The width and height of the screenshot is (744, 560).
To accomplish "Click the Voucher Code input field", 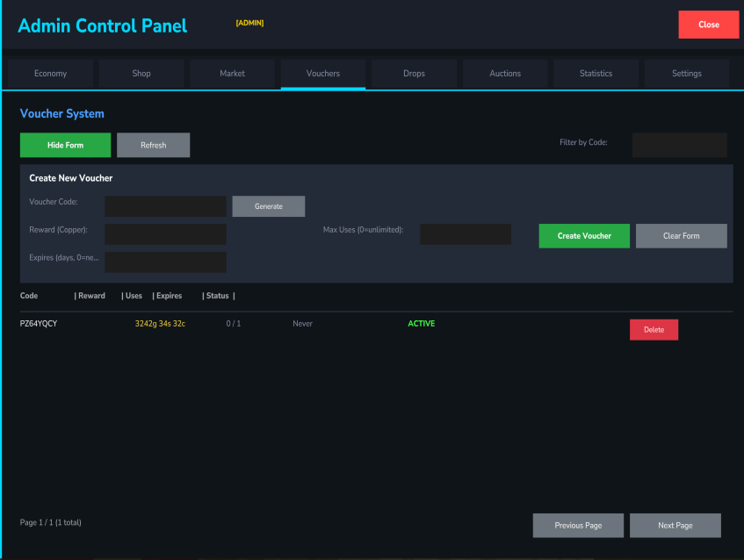I will 165,206.
